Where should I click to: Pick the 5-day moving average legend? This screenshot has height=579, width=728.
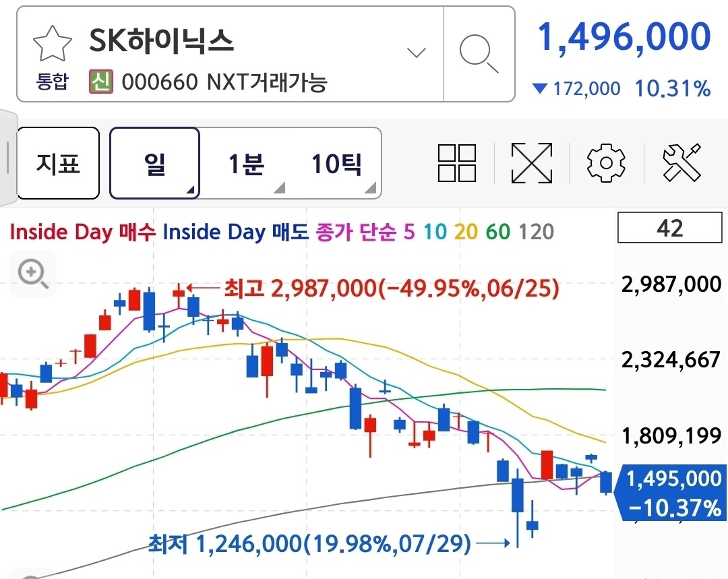[409, 232]
